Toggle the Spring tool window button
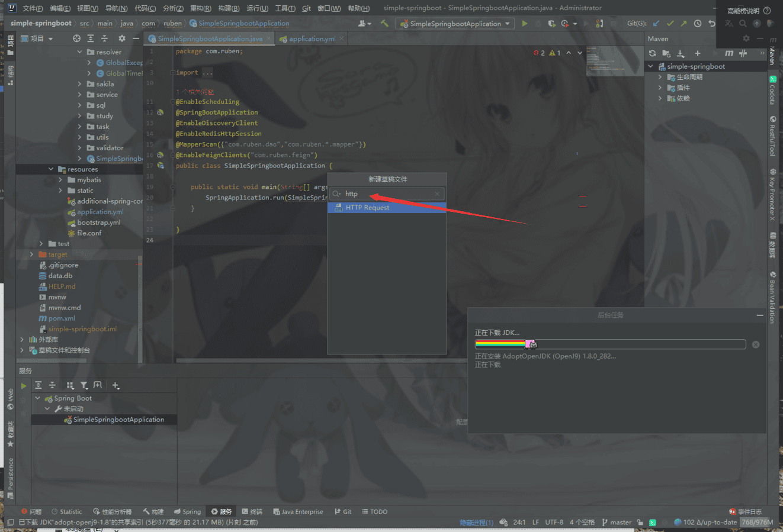 tap(187, 511)
